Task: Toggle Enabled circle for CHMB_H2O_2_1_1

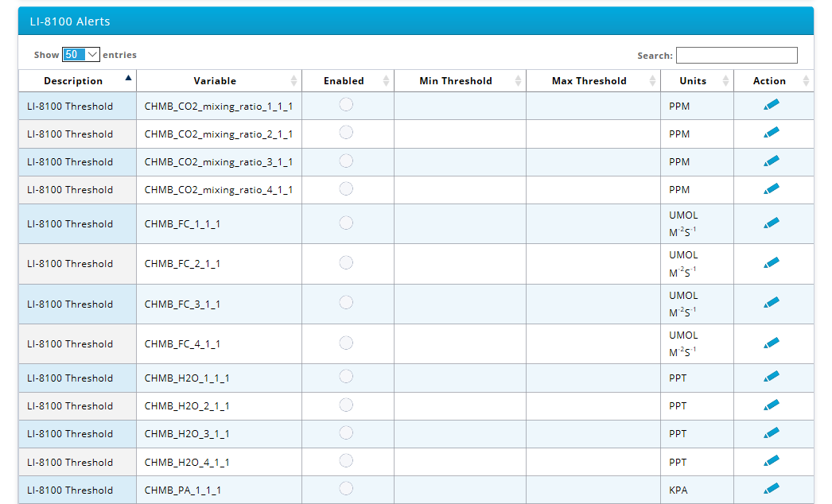Action: click(x=346, y=405)
